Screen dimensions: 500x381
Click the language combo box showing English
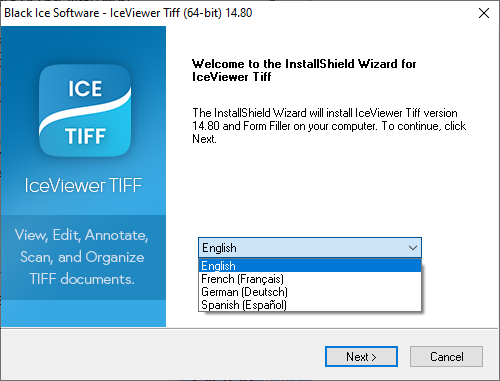coord(310,248)
